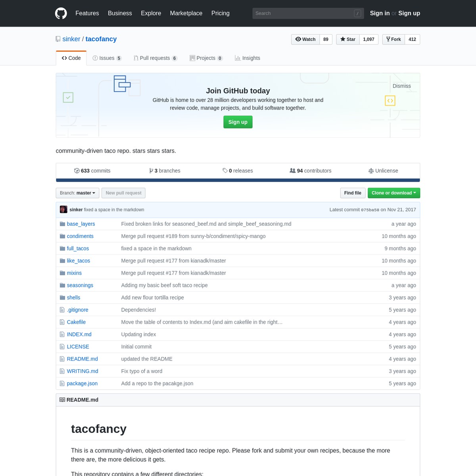The image size is (476, 476).
Task: Click the Cakefile file icon
Action: (62, 322)
